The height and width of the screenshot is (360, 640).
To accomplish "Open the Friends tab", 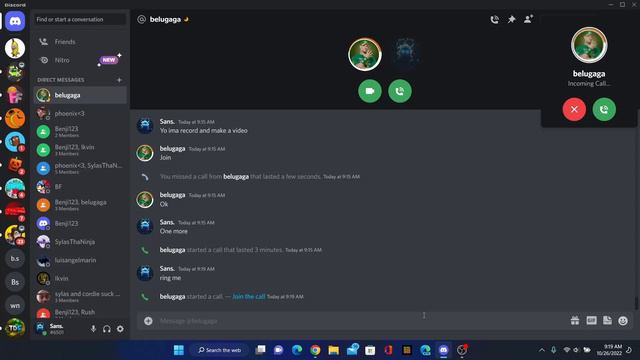I will click(80, 42).
